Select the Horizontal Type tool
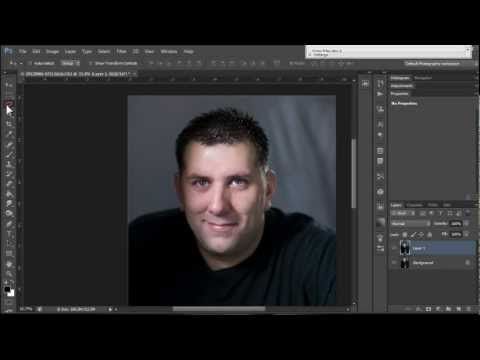 coord(9,233)
